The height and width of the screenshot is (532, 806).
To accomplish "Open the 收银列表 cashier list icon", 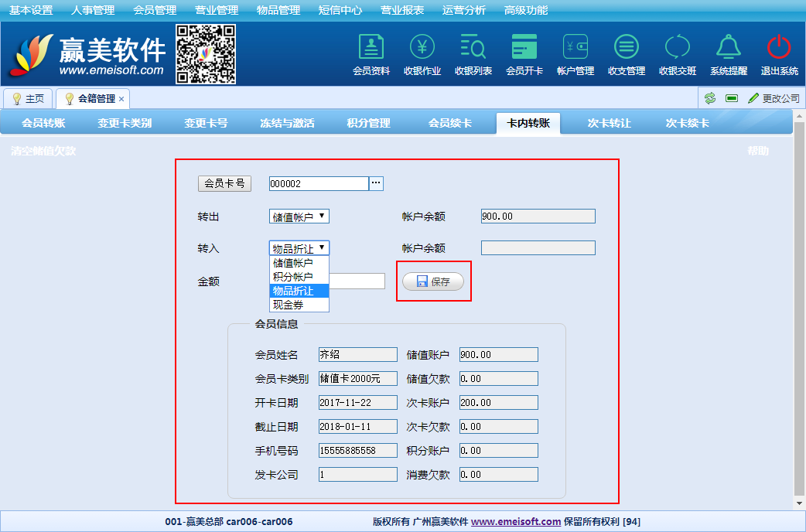I will click(x=473, y=48).
